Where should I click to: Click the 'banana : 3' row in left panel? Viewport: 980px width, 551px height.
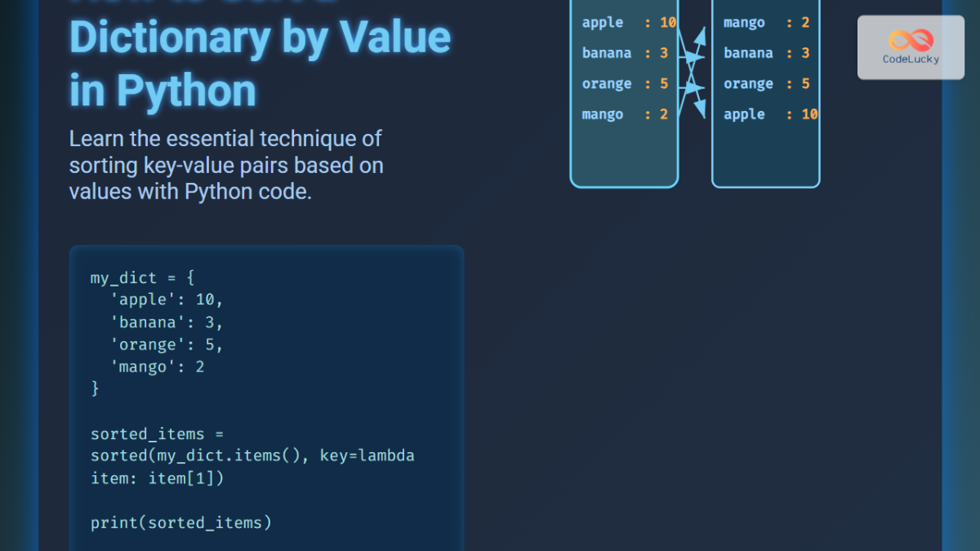click(625, 52)
